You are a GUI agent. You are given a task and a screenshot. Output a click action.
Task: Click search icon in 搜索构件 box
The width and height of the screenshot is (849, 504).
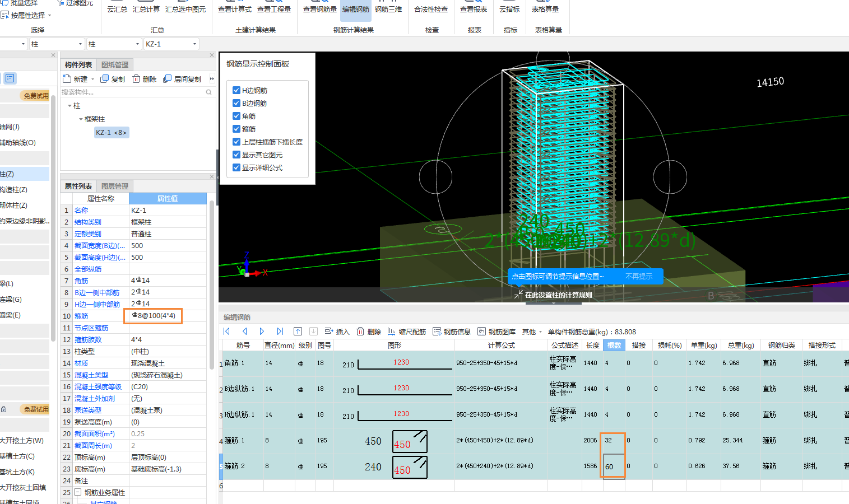(x=209, y=92)
